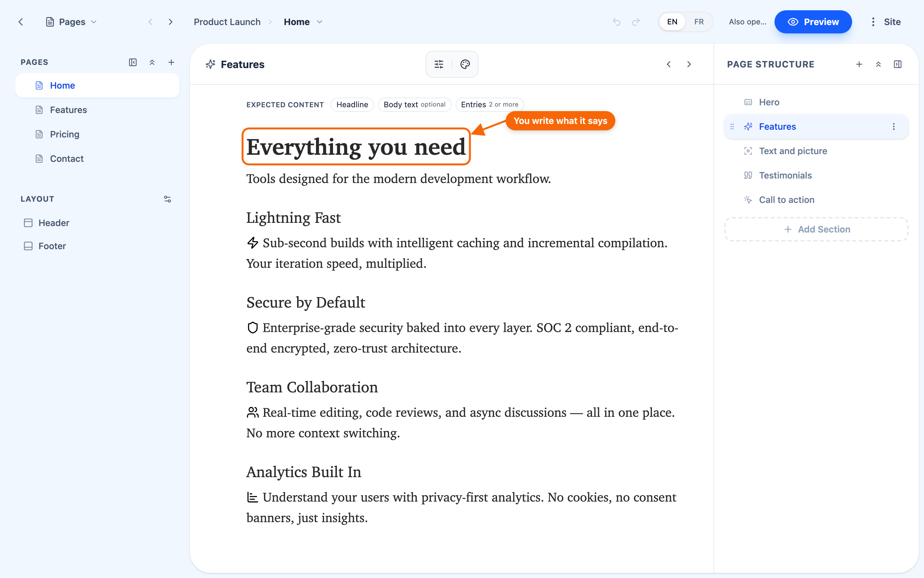This screenshot has height=578, width=924.
Task: Click the Lightning Fast entry heading
Action: click(x=293, y=217)
